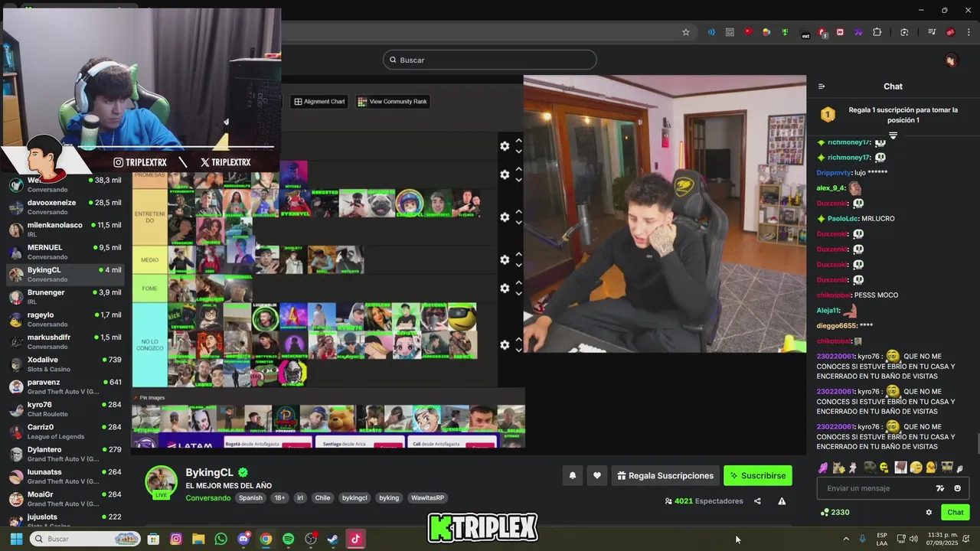Open luunaatss channel in sidebar
The width and height of the screenshot is (980, 551).
(65, 476)
